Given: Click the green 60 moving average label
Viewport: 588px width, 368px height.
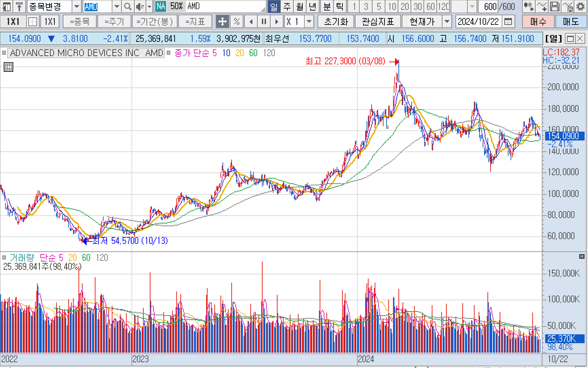Looking at the screenshot, I should pos(253,53).
